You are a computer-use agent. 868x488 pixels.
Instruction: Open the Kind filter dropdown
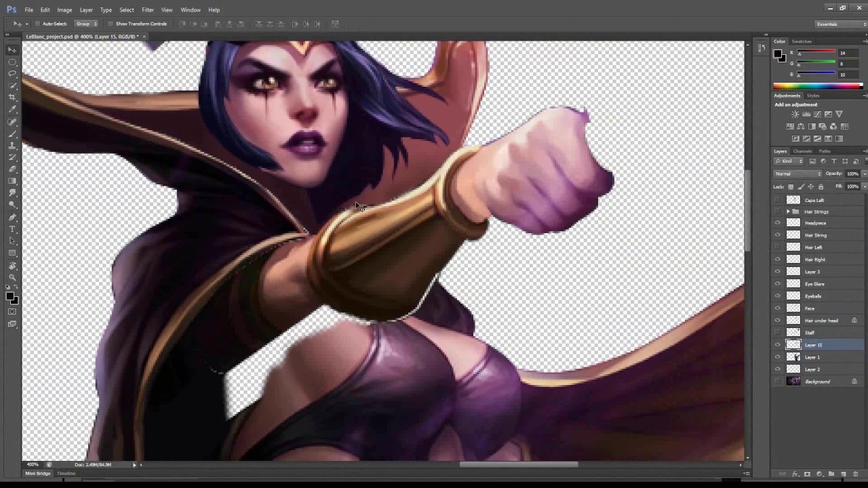coord(789,161)
